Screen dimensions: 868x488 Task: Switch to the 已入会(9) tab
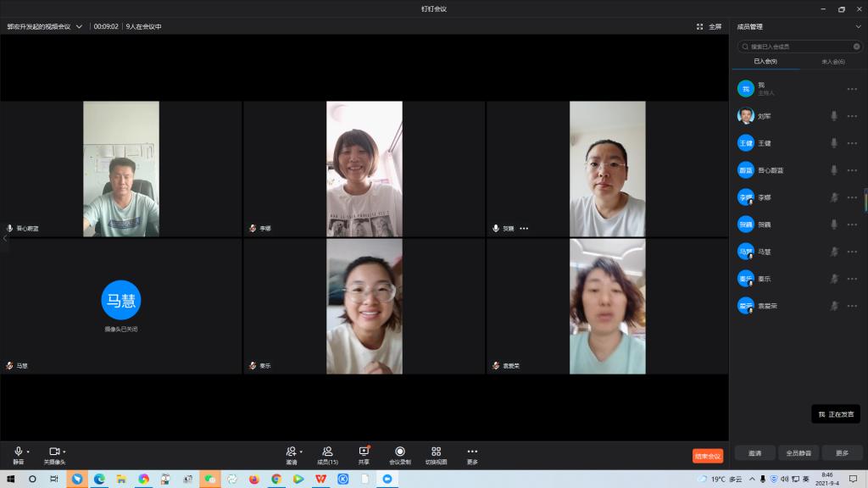pyautogui.click(x=765, y=62)
